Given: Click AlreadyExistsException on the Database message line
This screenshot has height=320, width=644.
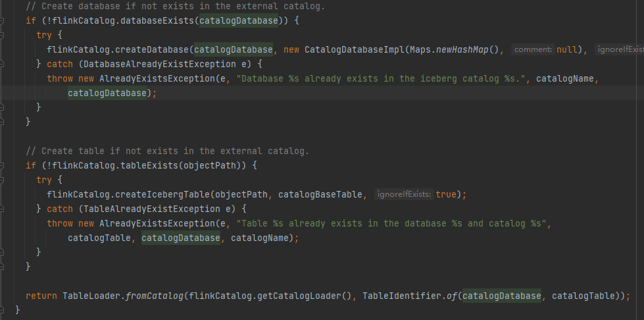Looking at the screenshot, I should 157,78.
